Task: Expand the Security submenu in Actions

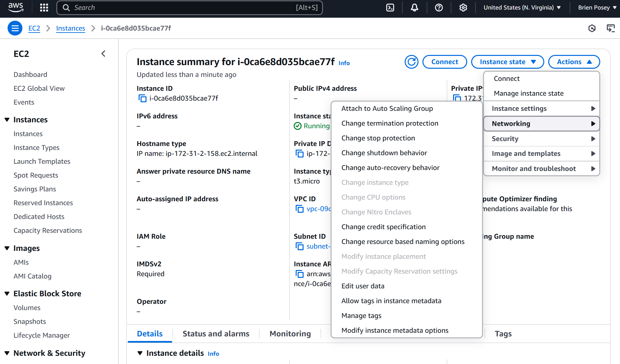Action: pos(541,139)
